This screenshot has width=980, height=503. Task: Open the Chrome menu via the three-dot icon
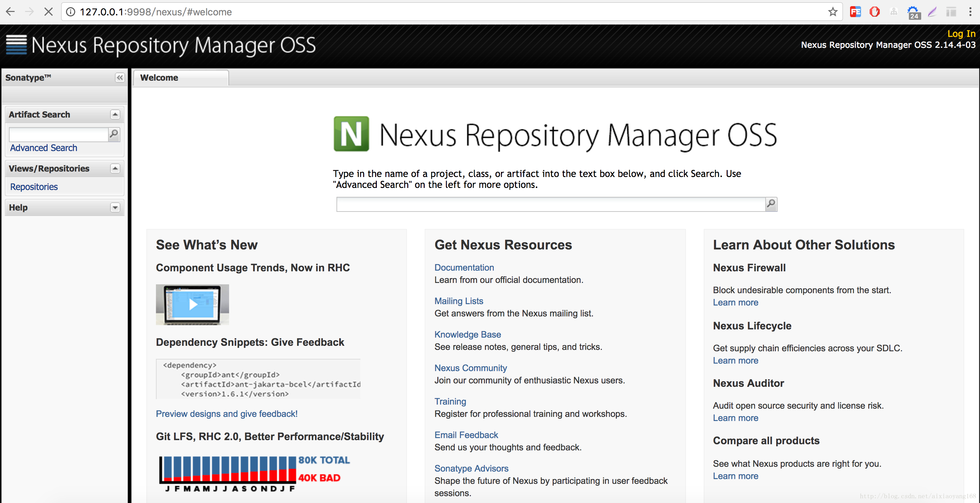click(970, 12)
